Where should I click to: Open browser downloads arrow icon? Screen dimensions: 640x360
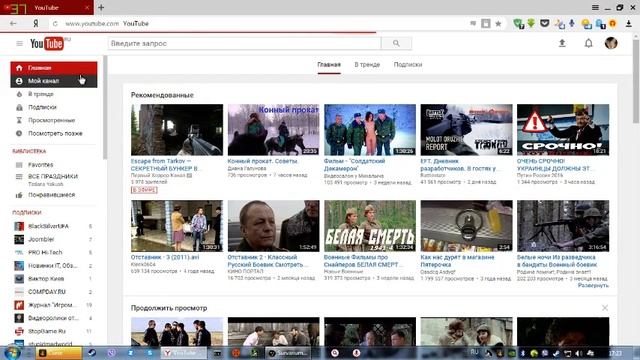(x=629, y=24)
